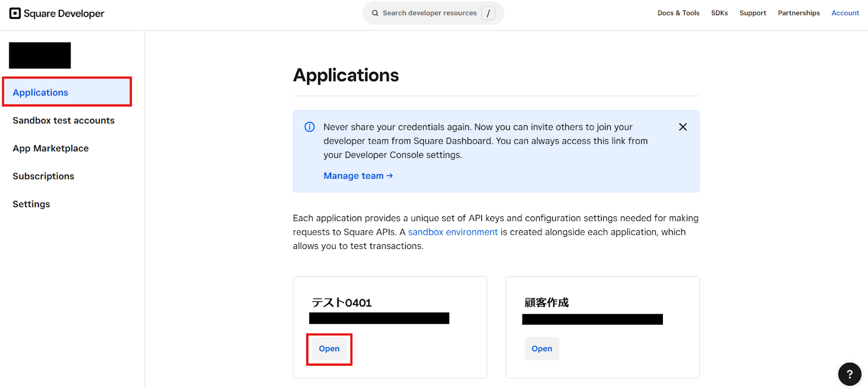Open Sandbox test accounts in sidebar

[63, 120]
